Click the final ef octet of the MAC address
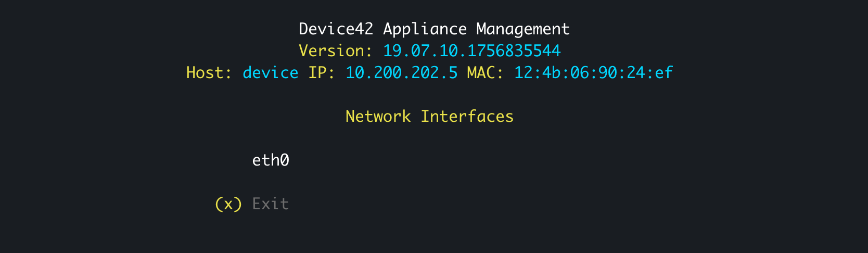The height and width of the screenshot is (253, 868). (x=663, y=73)
